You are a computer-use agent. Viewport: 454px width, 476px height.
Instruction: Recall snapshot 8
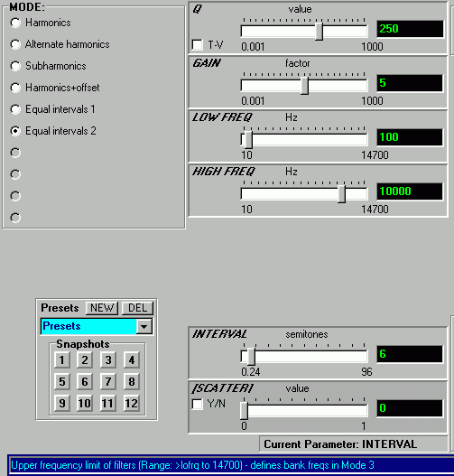(131, 382)
